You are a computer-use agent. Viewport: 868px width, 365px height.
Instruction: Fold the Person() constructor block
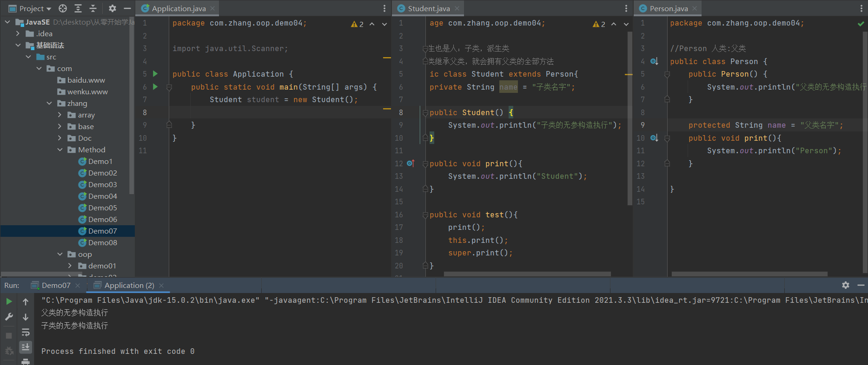coord(667,74)
